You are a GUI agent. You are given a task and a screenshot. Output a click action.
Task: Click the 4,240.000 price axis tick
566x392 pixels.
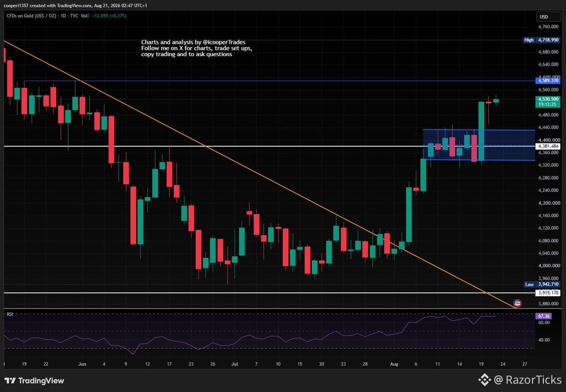pos(549,191)
